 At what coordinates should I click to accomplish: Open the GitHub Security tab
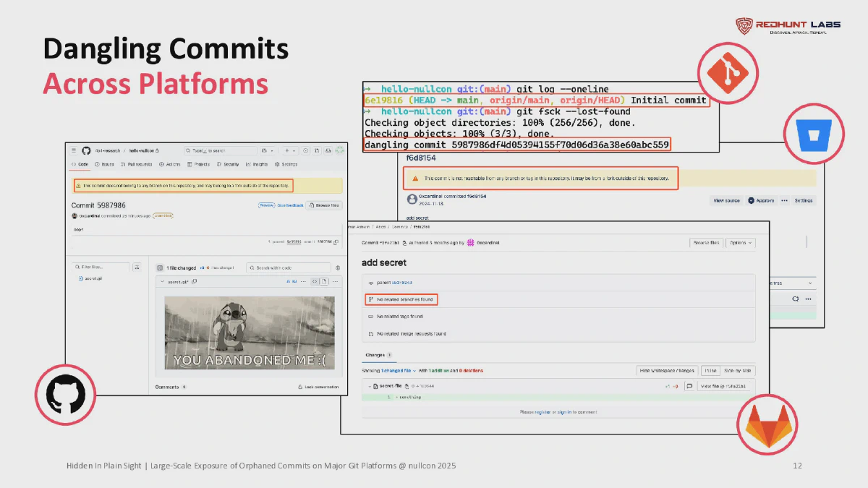(x=228, y=164)
